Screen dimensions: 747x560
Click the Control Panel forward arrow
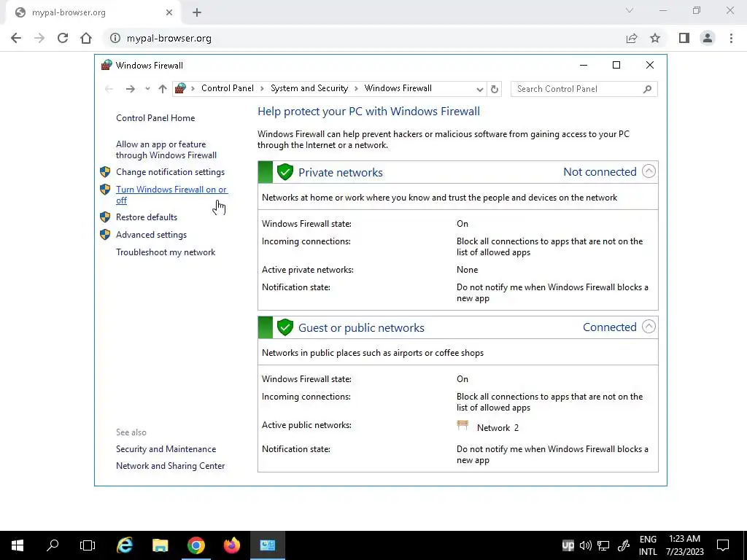pyautogui.click(x=130, y=88)
